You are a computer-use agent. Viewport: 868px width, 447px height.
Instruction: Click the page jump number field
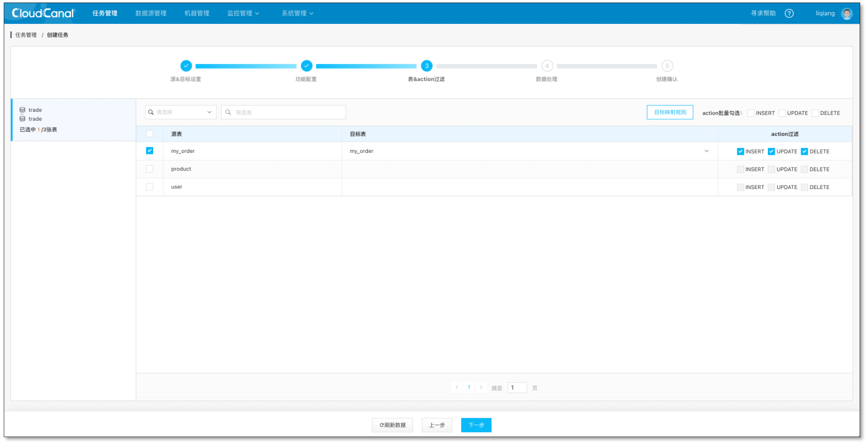click(x=517, y=387)
